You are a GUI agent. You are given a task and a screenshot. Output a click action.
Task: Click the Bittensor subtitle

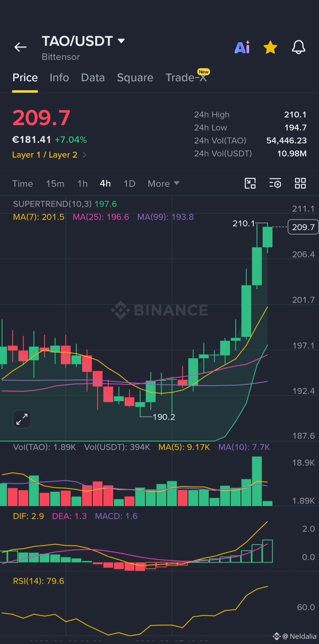pyautogui.click(x=61, y=57)
